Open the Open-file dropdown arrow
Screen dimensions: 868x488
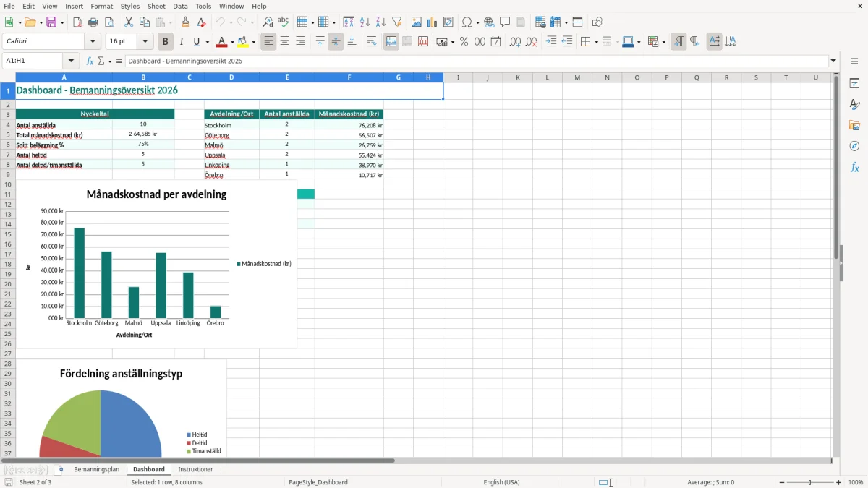click(x=40, y=22)
